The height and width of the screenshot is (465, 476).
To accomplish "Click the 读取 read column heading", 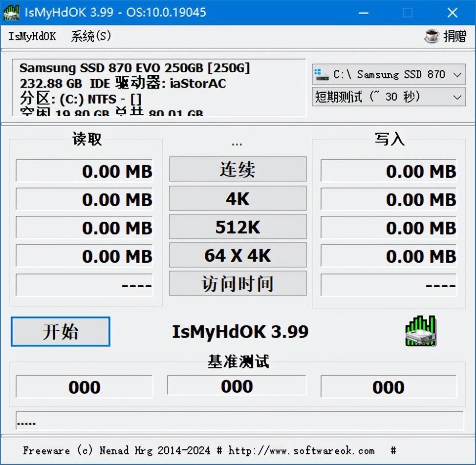I will pyautogui.click(x=87, y=139).
